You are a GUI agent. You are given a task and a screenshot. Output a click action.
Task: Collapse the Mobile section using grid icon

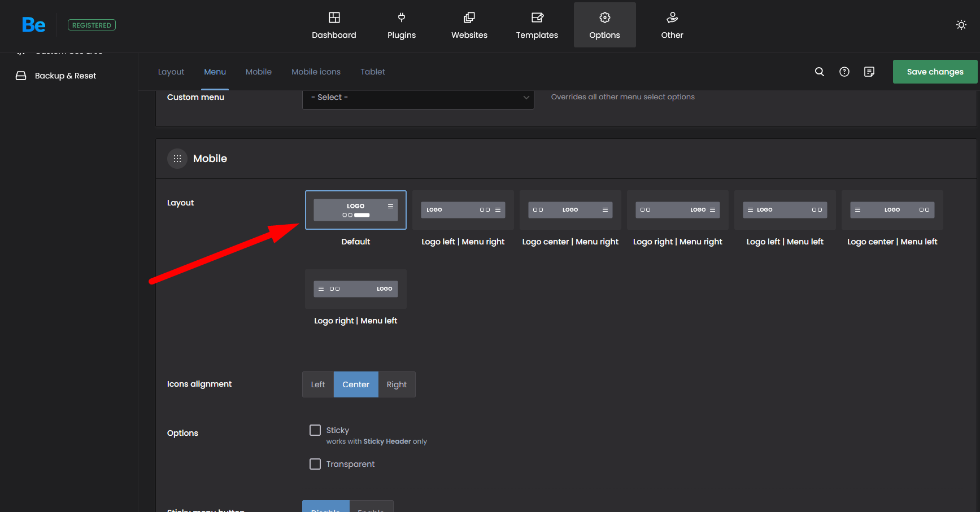point(177,159)
